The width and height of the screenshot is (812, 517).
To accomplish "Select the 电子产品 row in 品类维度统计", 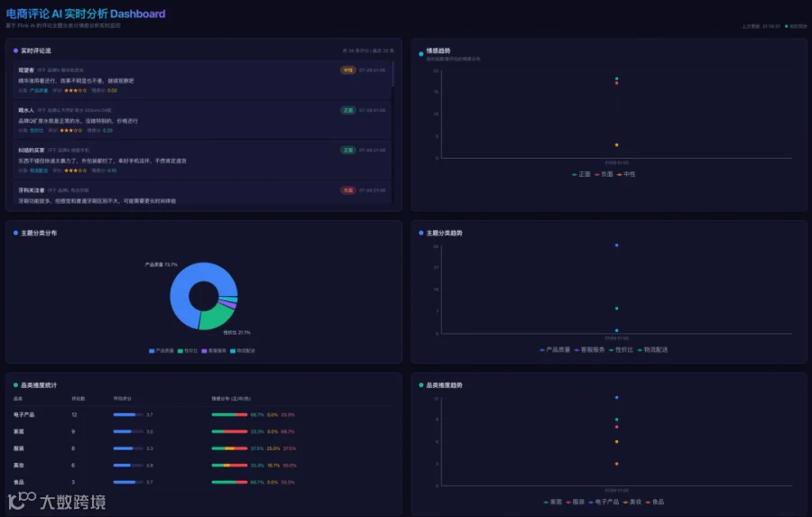I will (x=204, y=415).
